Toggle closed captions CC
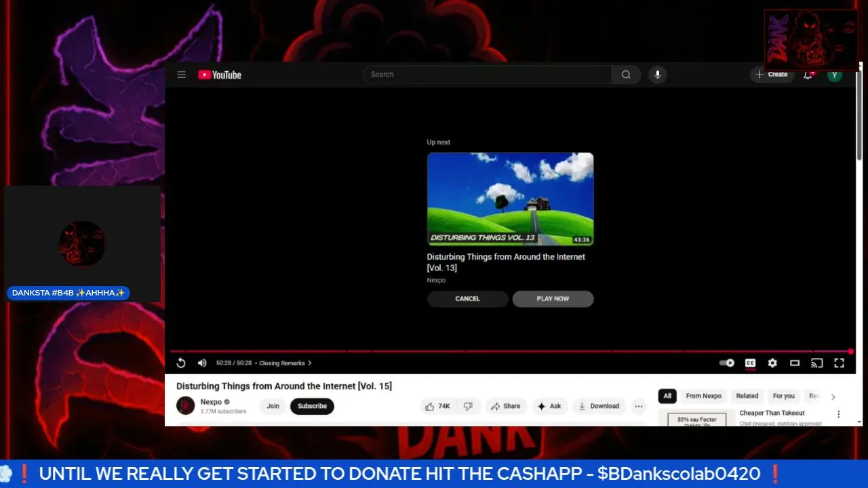Image resolution: width=868 pixels, height=488 pixels. (750, 363)
